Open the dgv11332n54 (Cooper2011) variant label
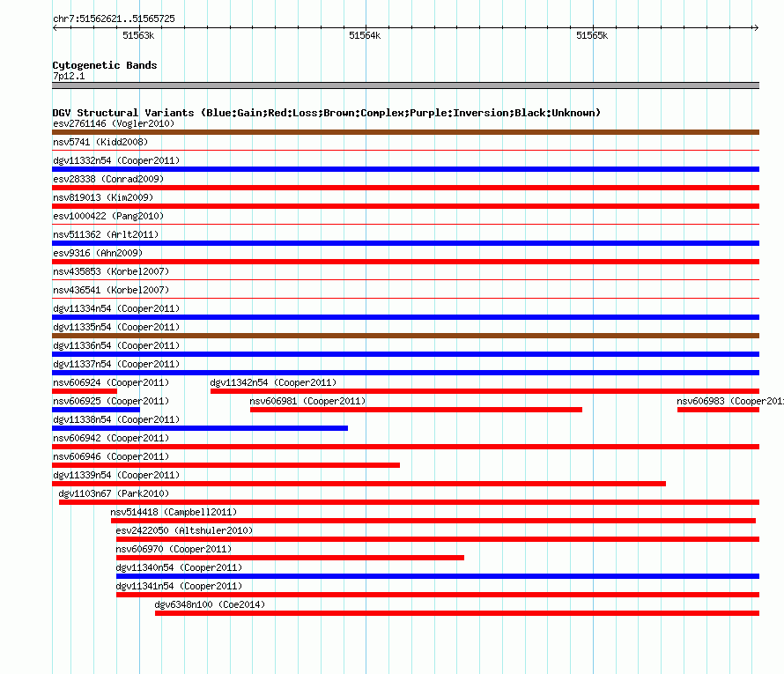Image resolution: width=784 pixels, height=674 pixels. coord(116,160)
